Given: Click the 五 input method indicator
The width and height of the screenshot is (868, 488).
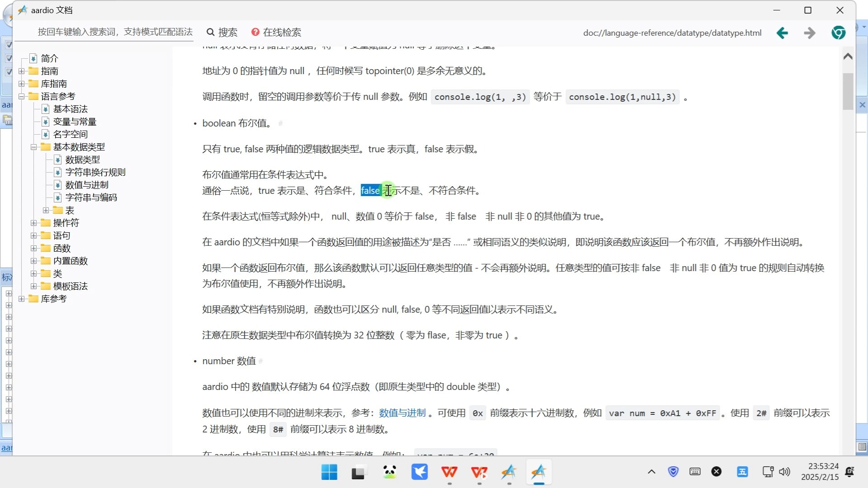Looking at the screenshot, I should click(x=742, y=472).
